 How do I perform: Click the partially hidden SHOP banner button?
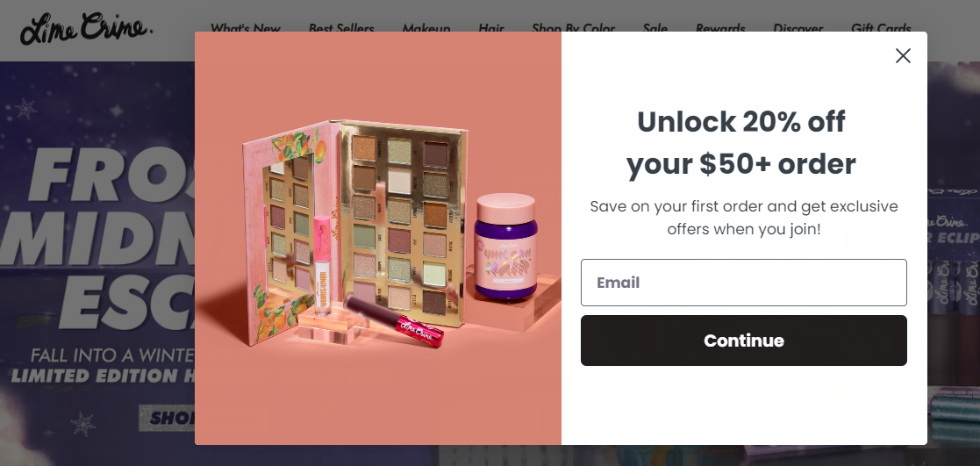pyautogui.click(x=167, y=418)
